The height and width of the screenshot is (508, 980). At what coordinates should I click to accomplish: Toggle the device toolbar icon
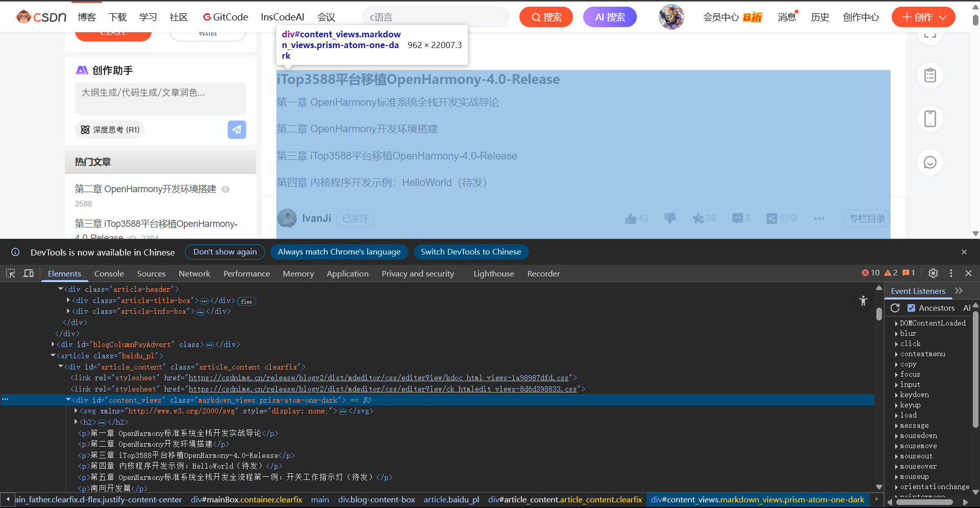pyautogui.click(x=29, y=273)
